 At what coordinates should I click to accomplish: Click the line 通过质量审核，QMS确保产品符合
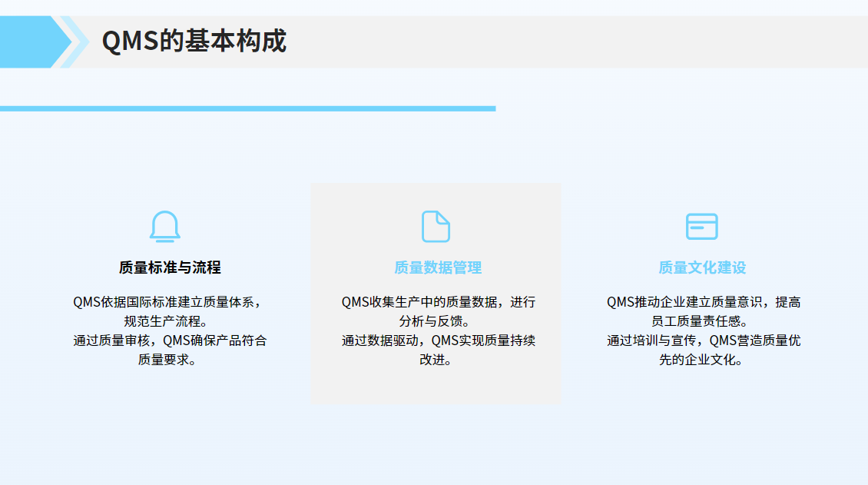[x=170, y=340]
